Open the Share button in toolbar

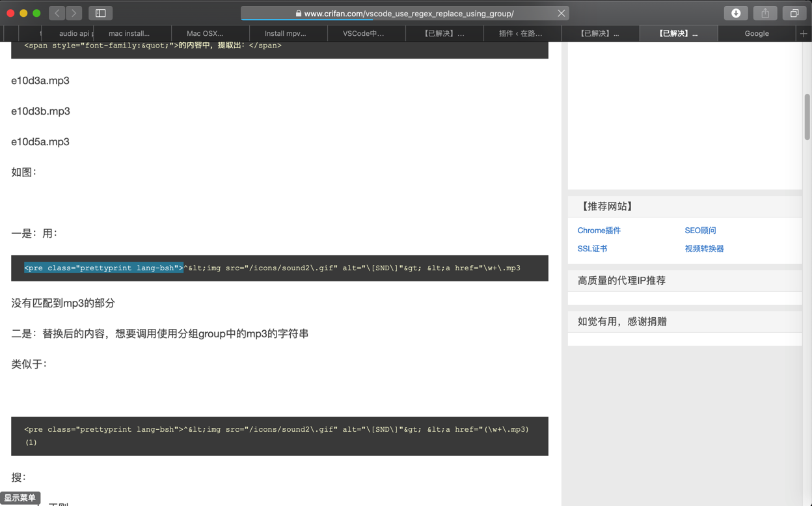[x=765, y=13]
